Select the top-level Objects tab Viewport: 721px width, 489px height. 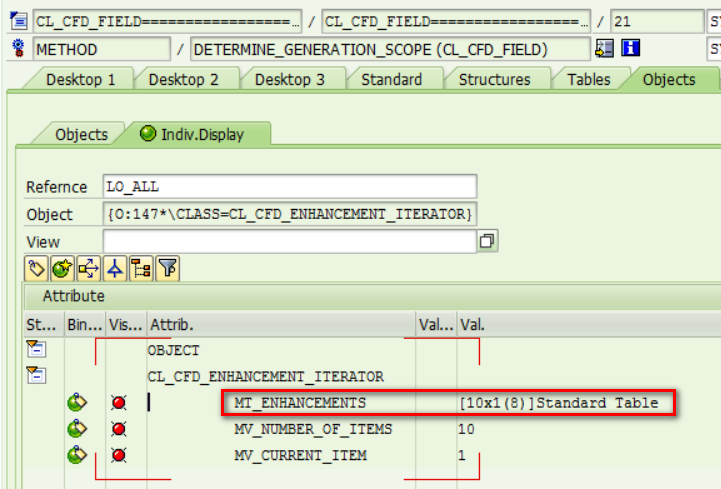coord(669,80)
